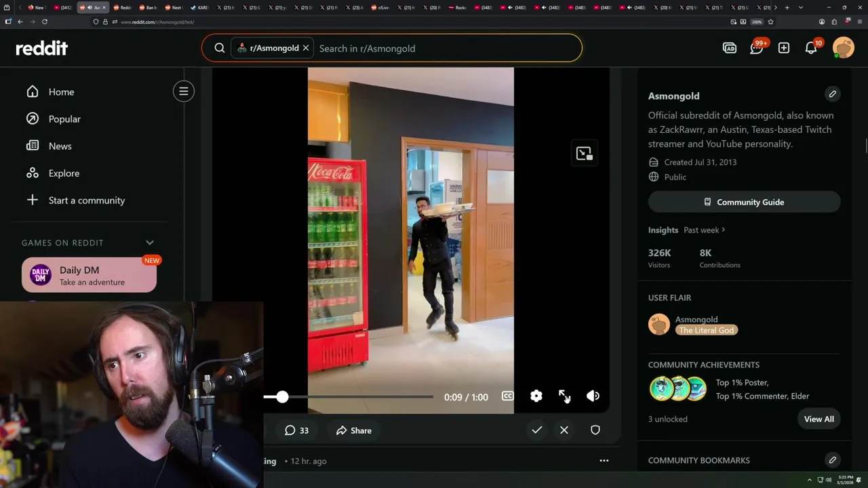Open moderation shield actions
Screen dimensions: 868x488
click(x=595, y=430)
